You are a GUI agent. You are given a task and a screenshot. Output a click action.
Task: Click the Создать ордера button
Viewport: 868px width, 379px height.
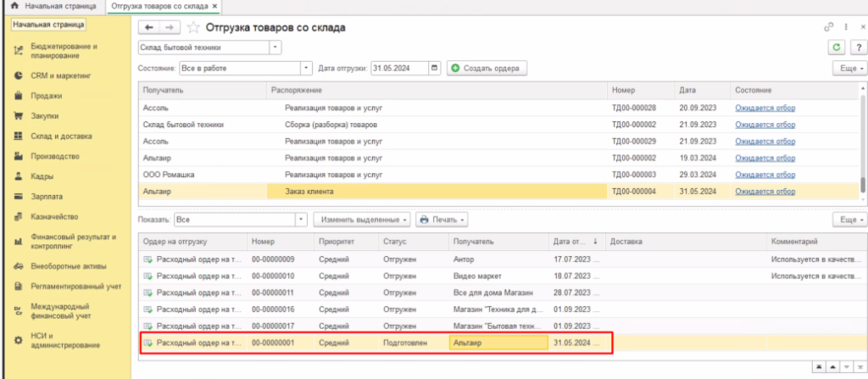(487, 68)
